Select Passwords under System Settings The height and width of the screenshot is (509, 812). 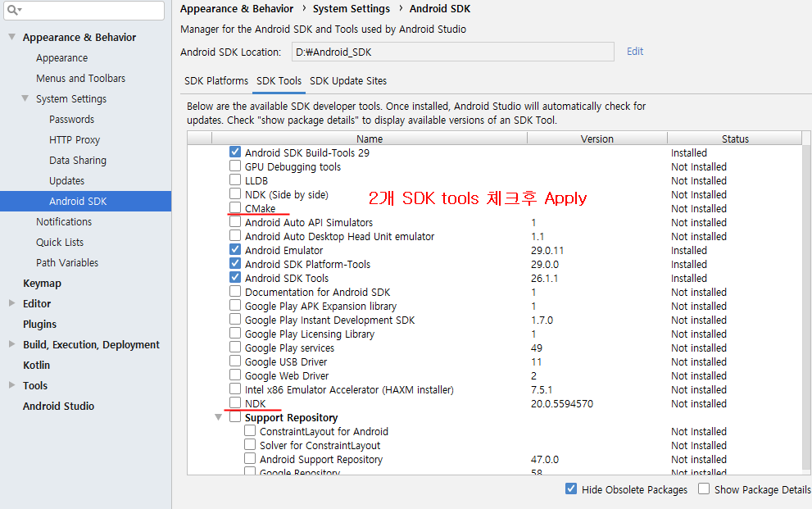pyautogui.click(x=71, y=119)
